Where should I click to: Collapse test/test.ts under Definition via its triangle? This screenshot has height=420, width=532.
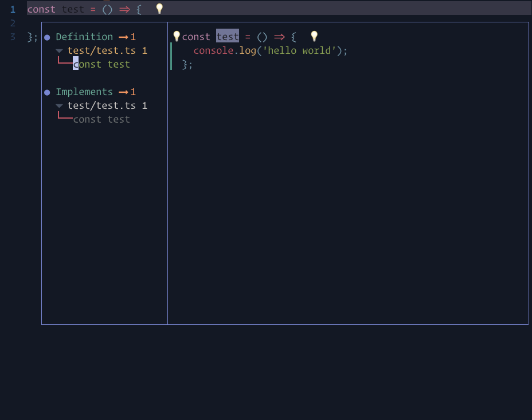point(59,50)
